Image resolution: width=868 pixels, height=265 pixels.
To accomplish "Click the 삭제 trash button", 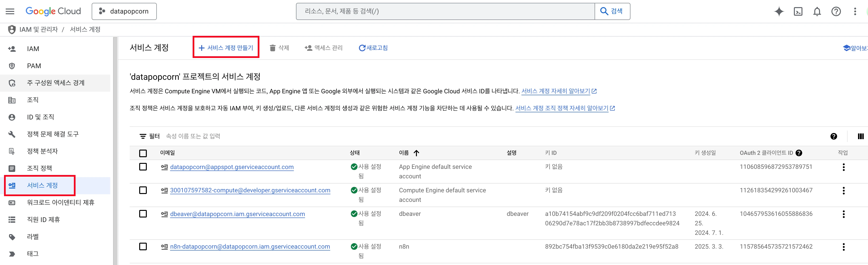I will point(279,48).
